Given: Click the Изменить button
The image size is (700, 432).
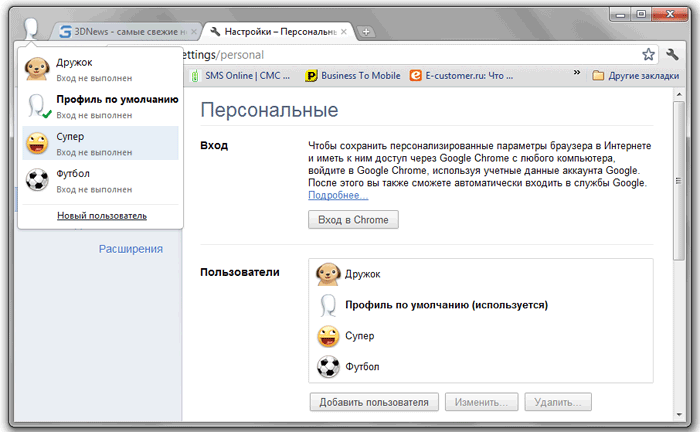Looking at the screenshot, I should [481, 402].
